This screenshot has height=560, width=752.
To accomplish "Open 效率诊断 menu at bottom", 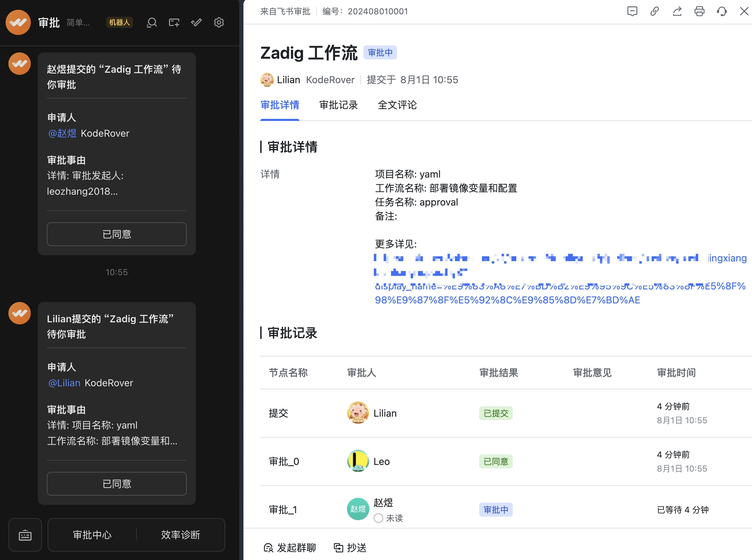I will 180,535.
